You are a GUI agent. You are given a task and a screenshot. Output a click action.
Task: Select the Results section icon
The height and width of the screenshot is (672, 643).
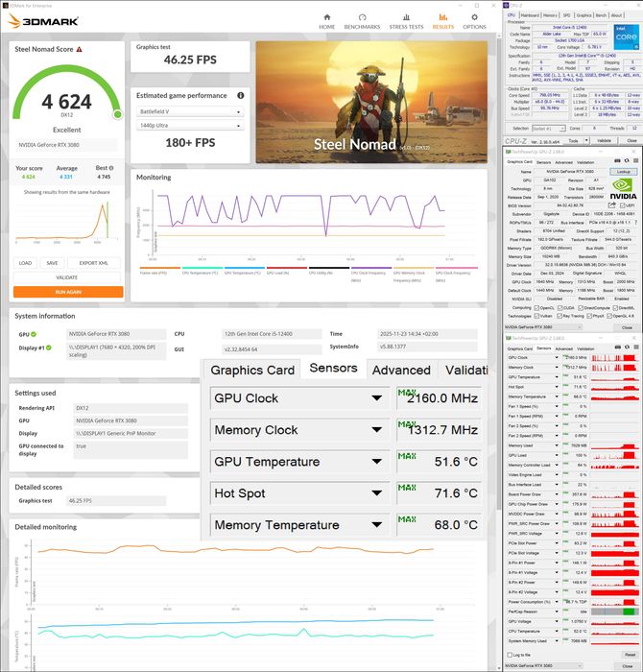coord(443,17)
